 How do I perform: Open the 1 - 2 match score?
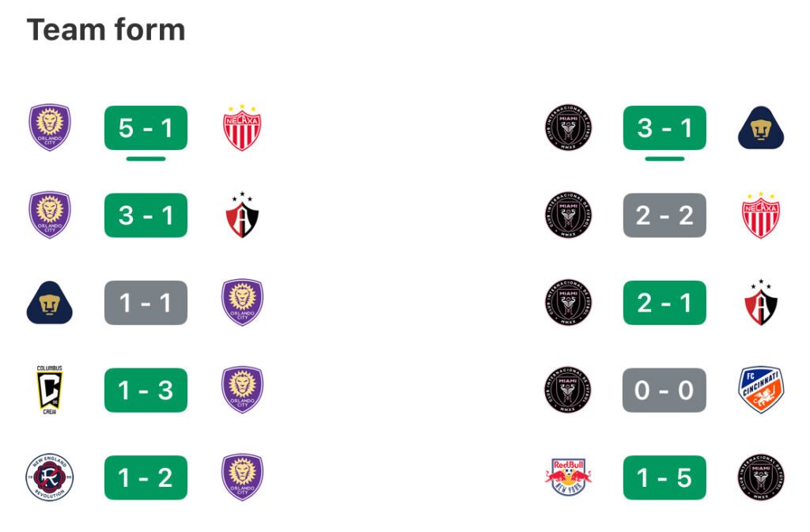pyautogui.click(x=146, y=477)
